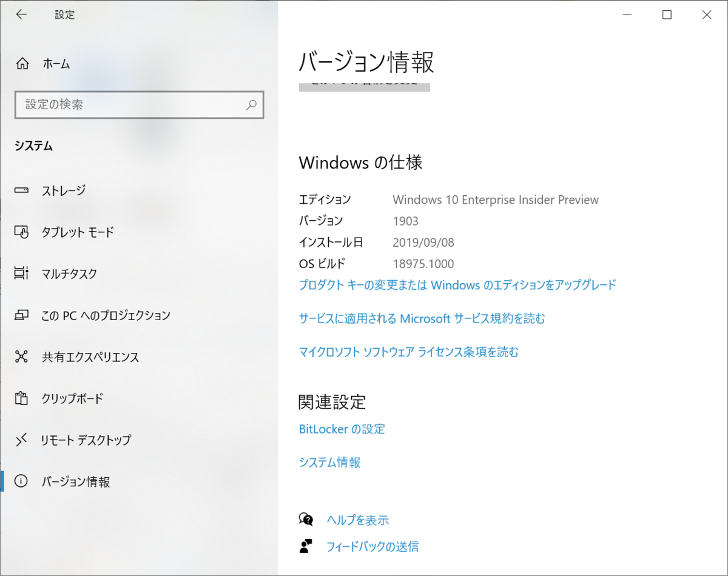Screen dimensions: 728x576
Task: Open マルチタスク settings
Action: point(69,273)
